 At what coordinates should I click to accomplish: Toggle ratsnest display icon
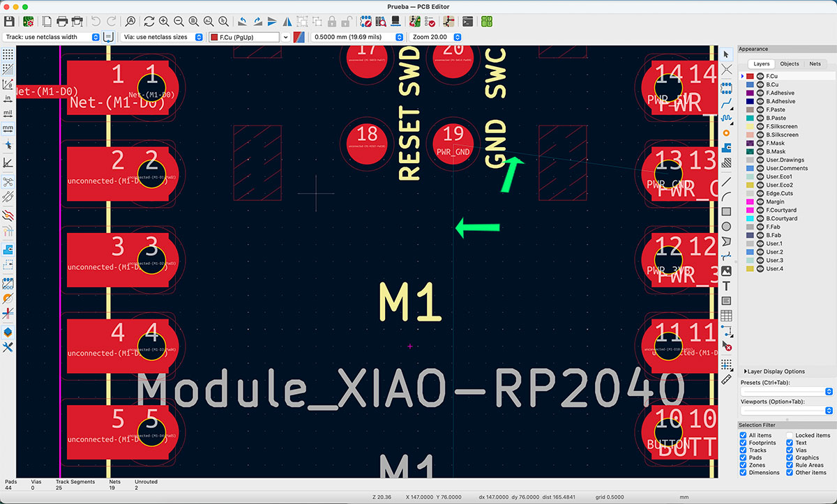(x=8, y=182)
